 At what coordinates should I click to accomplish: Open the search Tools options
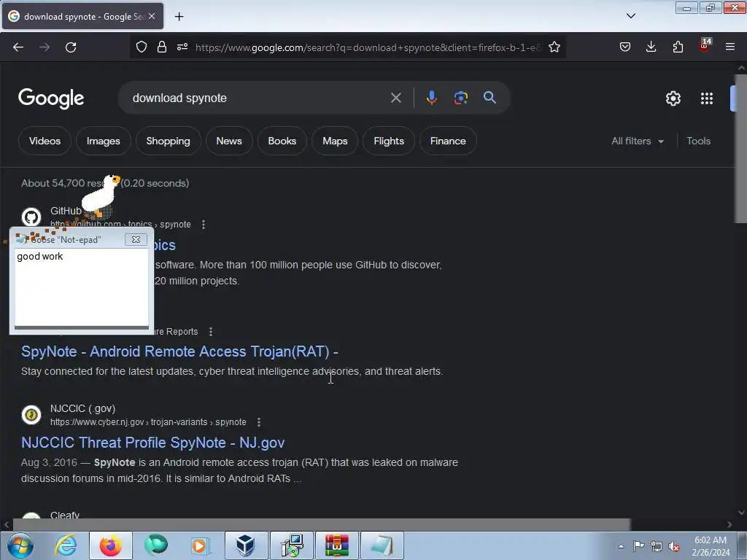[698, 141]
